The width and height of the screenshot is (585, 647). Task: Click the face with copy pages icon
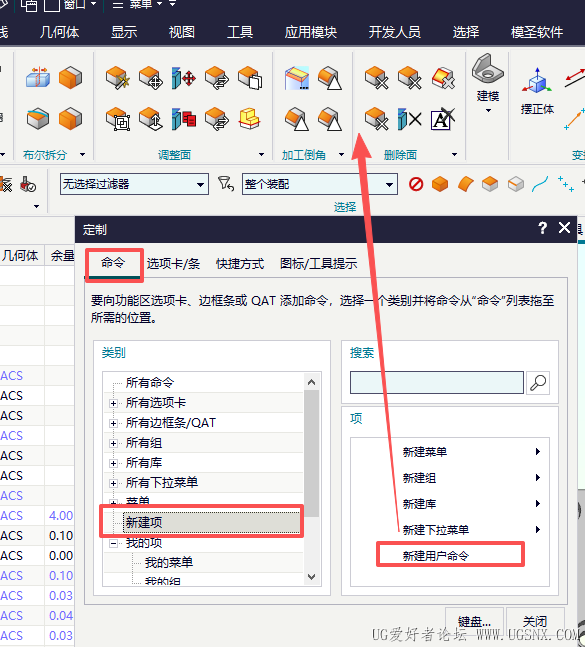250,78
